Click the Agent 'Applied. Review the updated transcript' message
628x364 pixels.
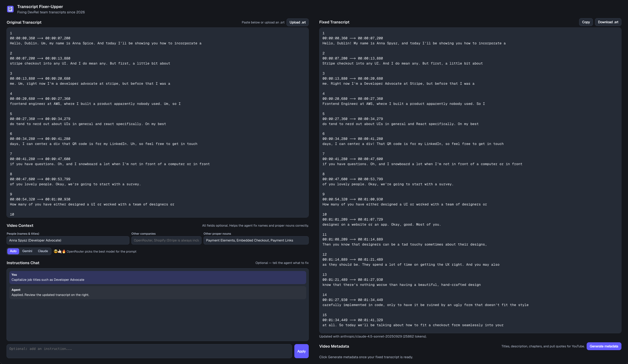(x=158, y=292)
